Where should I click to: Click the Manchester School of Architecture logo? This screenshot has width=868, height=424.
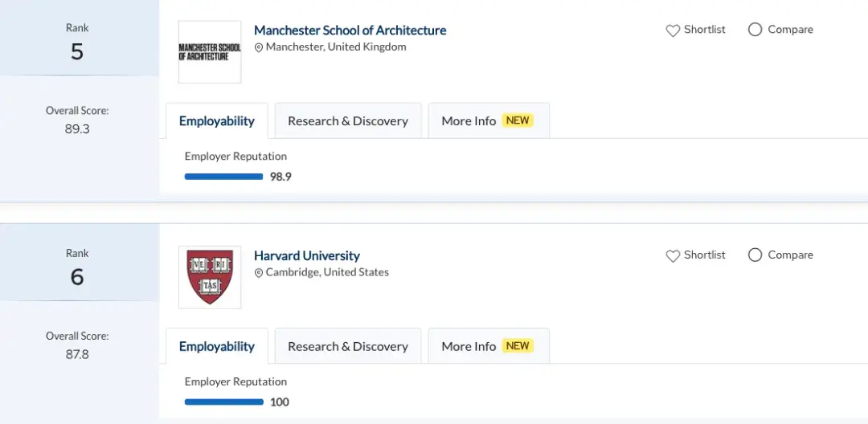pos(210,52)
